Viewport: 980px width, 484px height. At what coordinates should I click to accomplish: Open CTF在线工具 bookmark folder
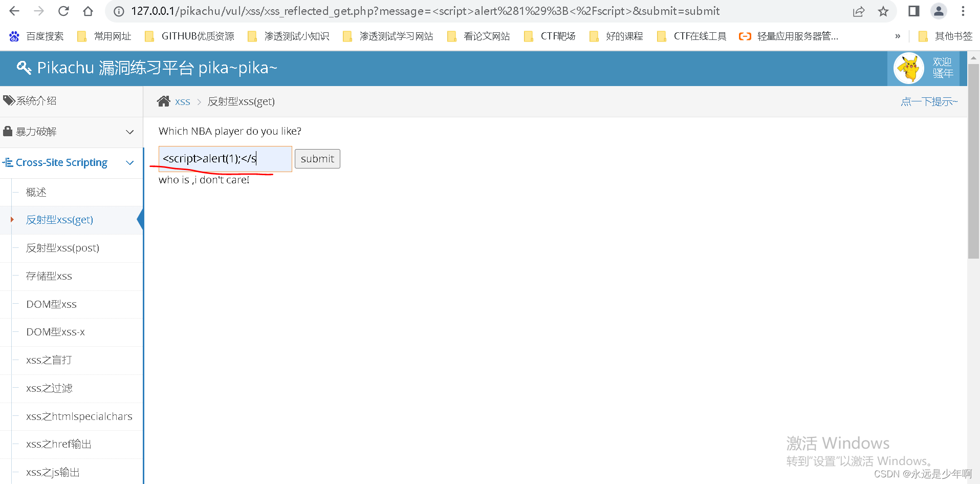click(691, 36)
